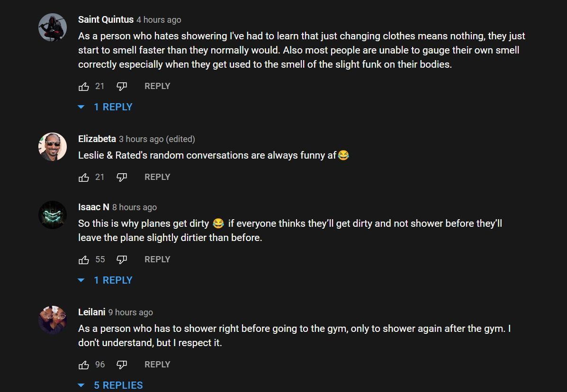Dislike Saint Quintus's comment
Image resolution: width=567 pixels, height=392 pixels.
click(122, 86)
